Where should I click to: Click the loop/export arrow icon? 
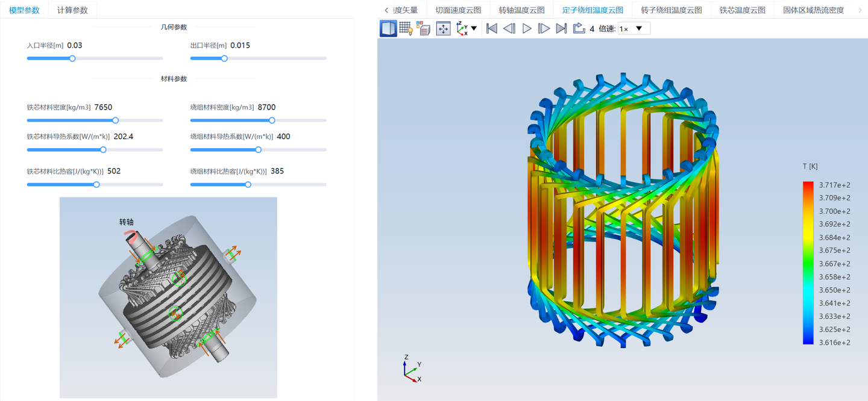pyautogui.click(x=579, y=28)
